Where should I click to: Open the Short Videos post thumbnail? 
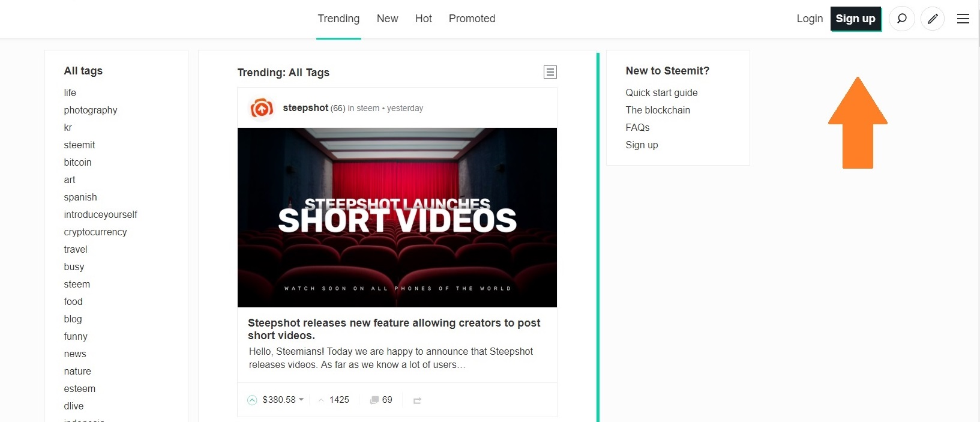pos(397,217)
